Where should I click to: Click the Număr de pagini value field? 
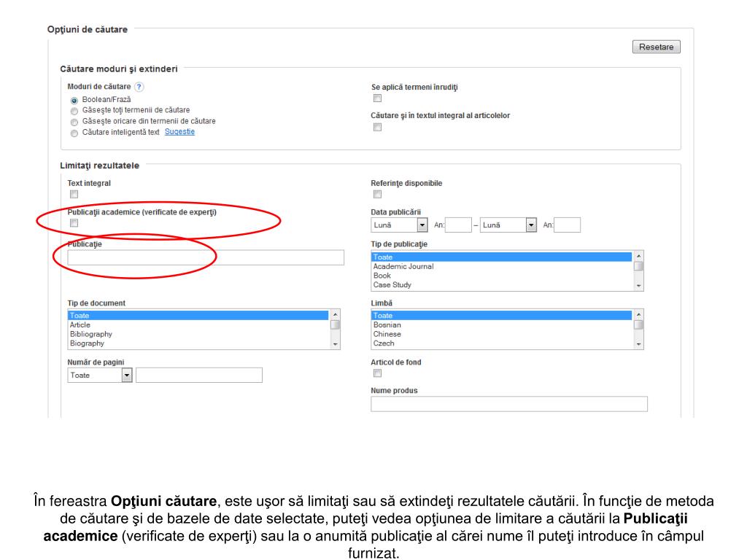(199, 376)
